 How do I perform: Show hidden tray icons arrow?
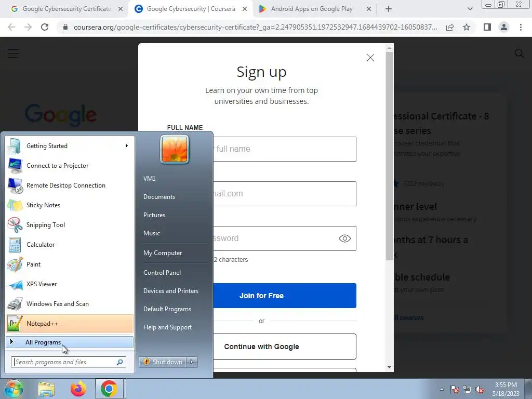coord(442,390)
